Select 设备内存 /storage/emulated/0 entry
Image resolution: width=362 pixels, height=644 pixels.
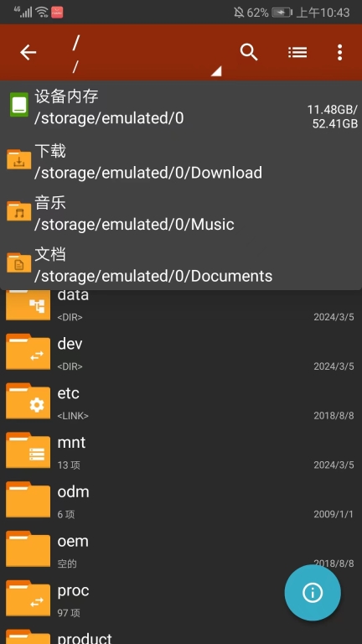pyautogui.click(x=181, y=107)
